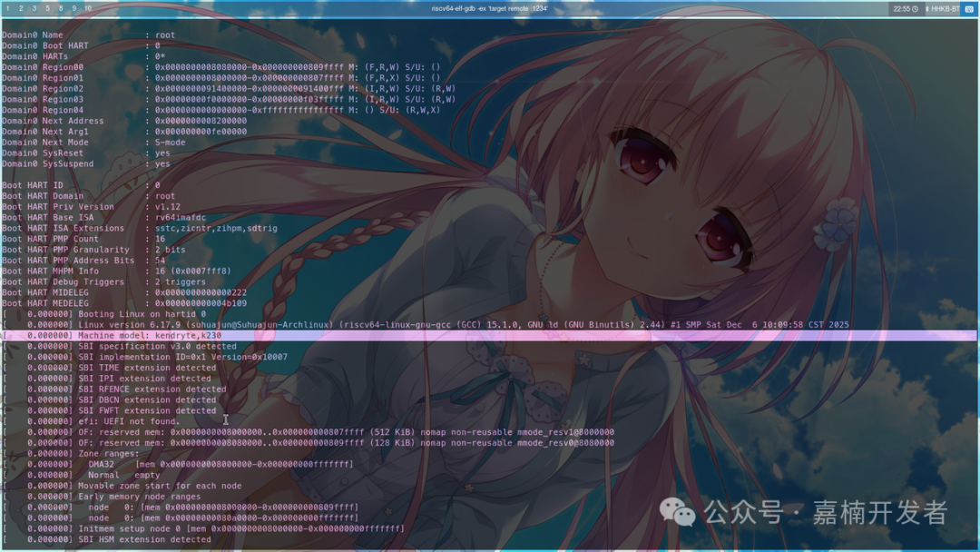Select highlighted line 'Machine model: kendryte,k230'
Image resolution: width=980 pixels, height=552 pixels.
tap(489, 336)
